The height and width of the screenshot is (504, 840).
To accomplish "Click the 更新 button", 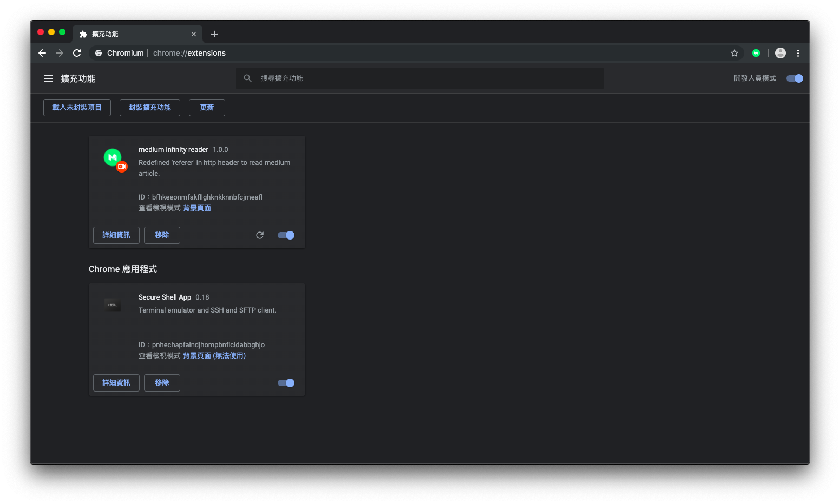I will [x=207, y=108].
